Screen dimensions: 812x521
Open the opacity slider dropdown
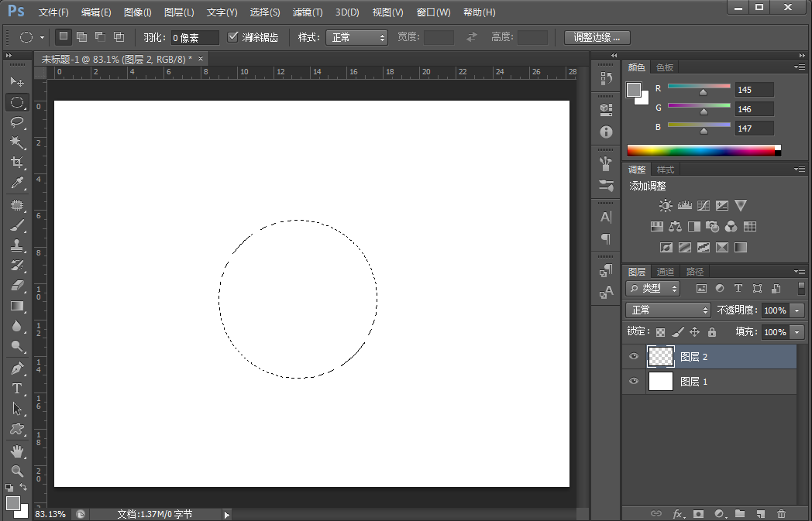click(797, 310)
